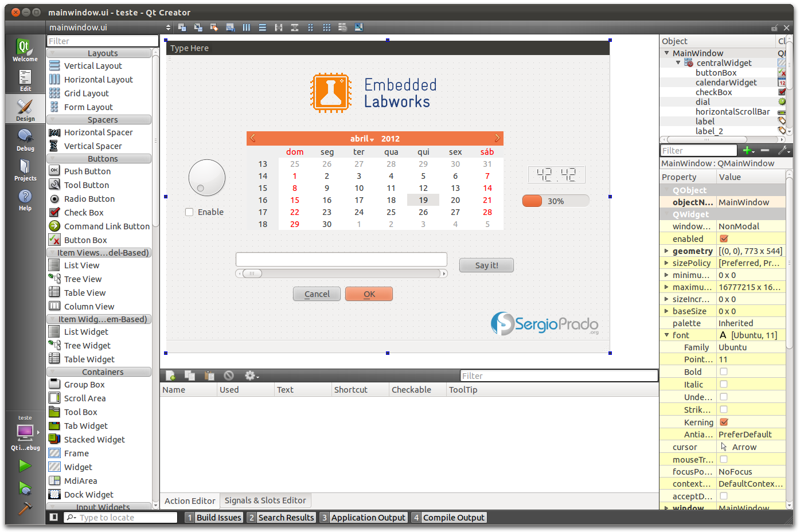Go to previous month in calendar
The image size is (800, 532).
253,138
